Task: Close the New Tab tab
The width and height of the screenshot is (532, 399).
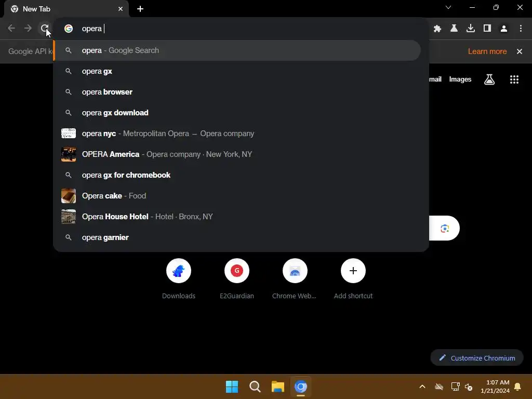Action: pos(121,9)
